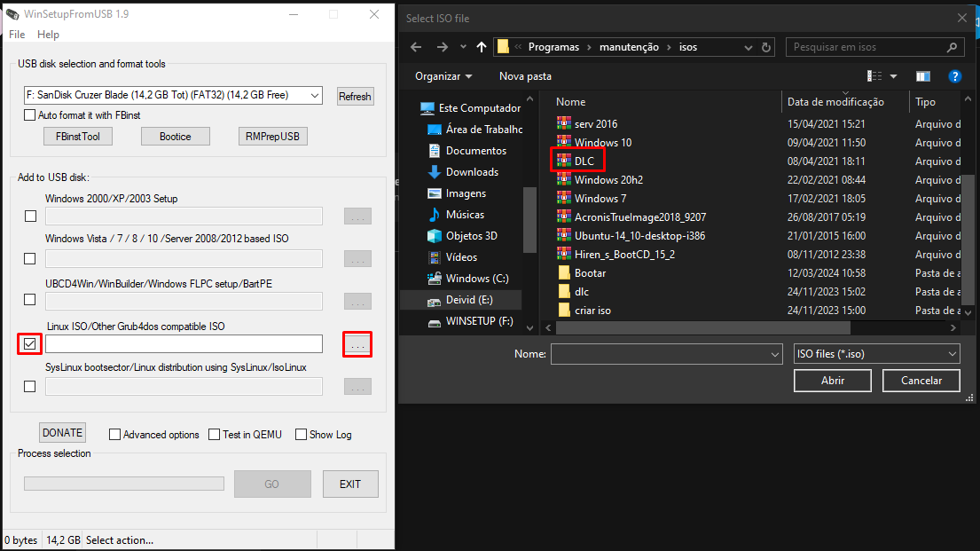Screen dimensions: 980x551
Task: Select serv 2016 archive icon
Action: [x=564, y=123]
